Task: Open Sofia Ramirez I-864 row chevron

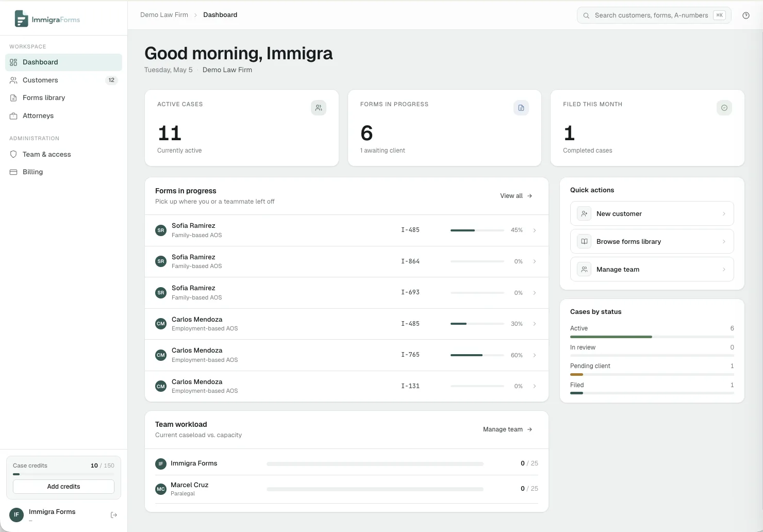Action: click(535, 261)
